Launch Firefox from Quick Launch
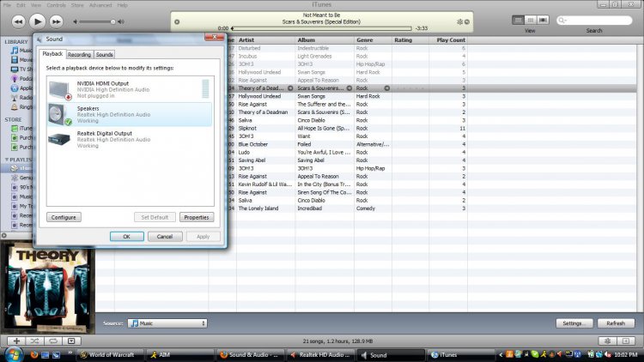The image size is (644, 362). point(34,355)
